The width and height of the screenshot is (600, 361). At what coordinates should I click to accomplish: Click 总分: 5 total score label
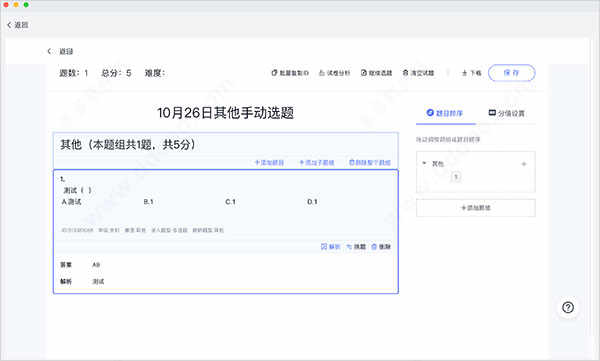[116, 73]
